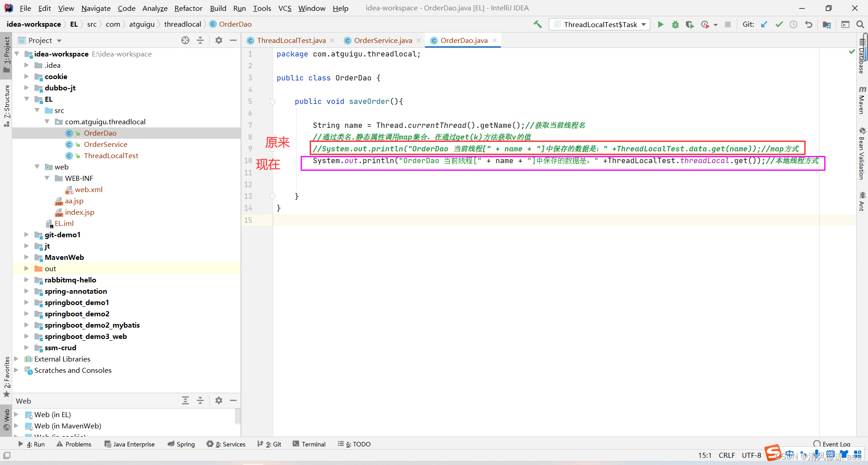Image resolution: width=868 pixels, height=465 pixels.
Task: Click the Rollback undo arrow icon
Action: [809, 24]
